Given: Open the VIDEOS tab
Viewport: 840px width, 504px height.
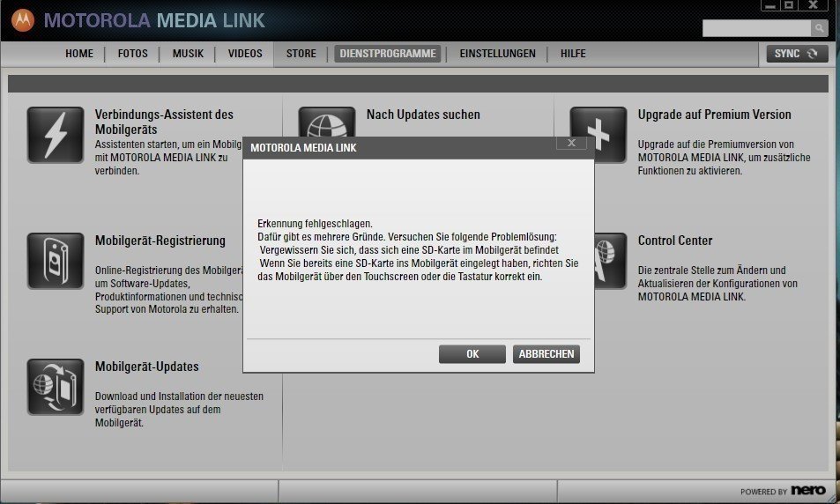Looking at the screenshot, I should pos(245,54).
